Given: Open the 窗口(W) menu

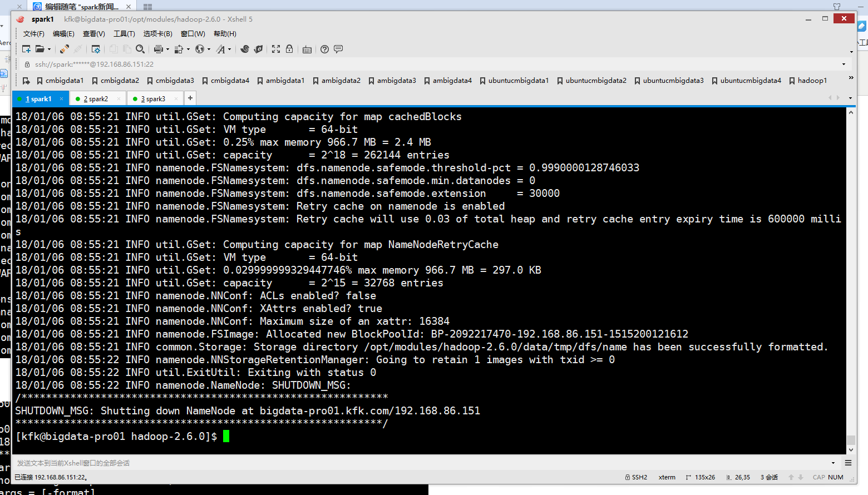Looking at the screenshot, I should (x=193, y=34).
